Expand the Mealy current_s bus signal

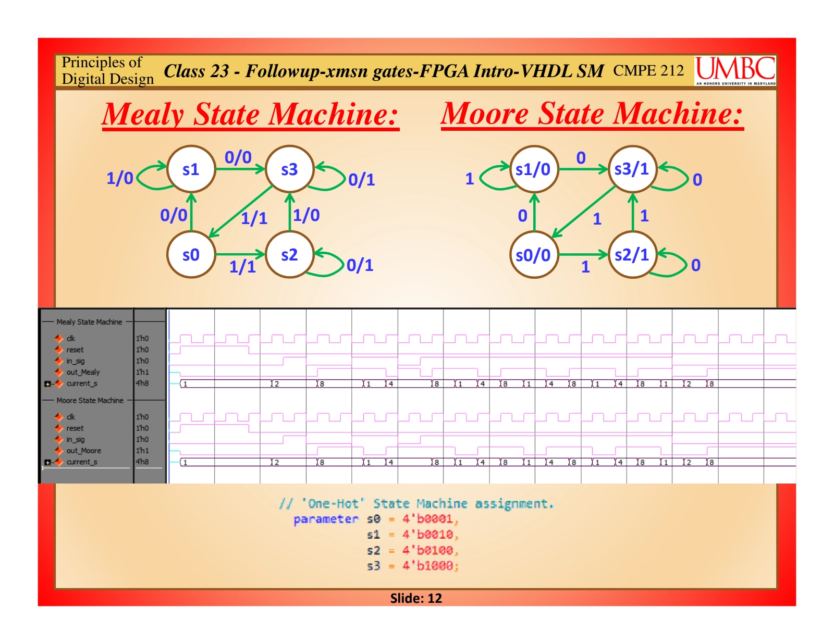tap(47, 384)
